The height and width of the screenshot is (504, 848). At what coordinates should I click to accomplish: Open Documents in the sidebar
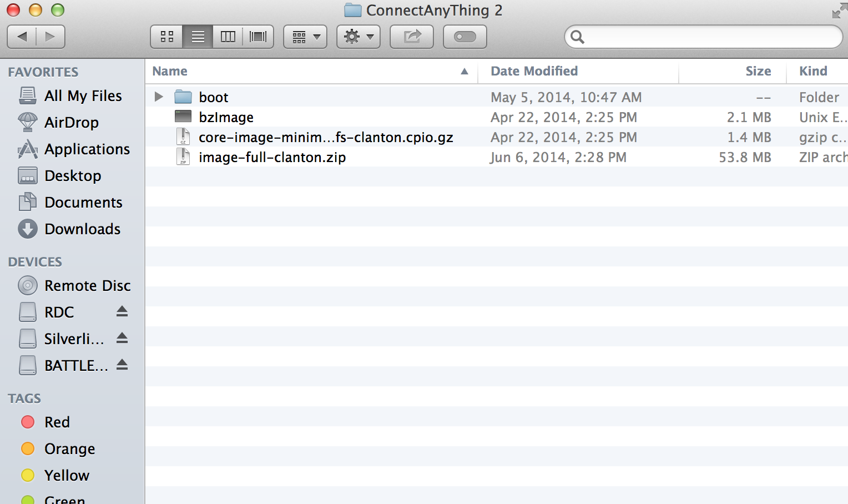click(x=83, y=202)
